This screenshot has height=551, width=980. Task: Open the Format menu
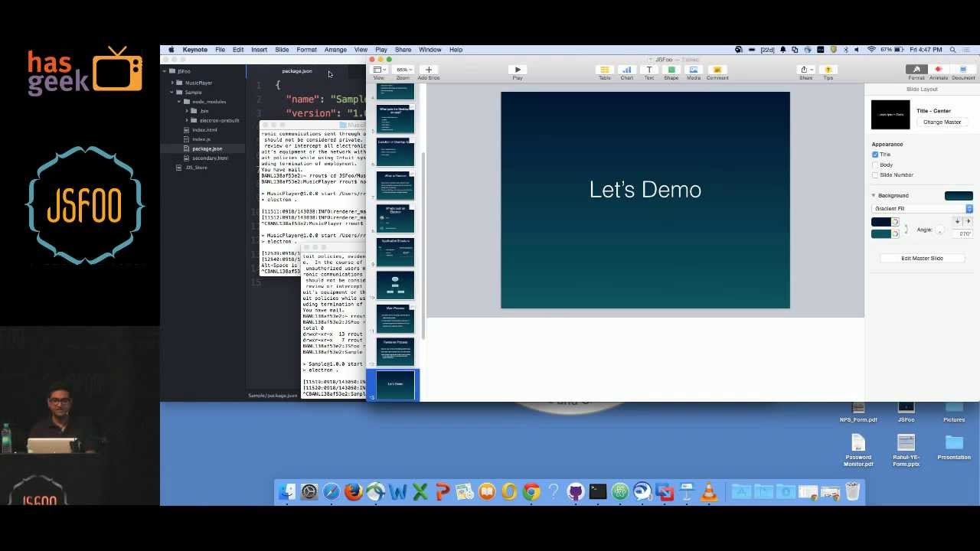(306, 50)
